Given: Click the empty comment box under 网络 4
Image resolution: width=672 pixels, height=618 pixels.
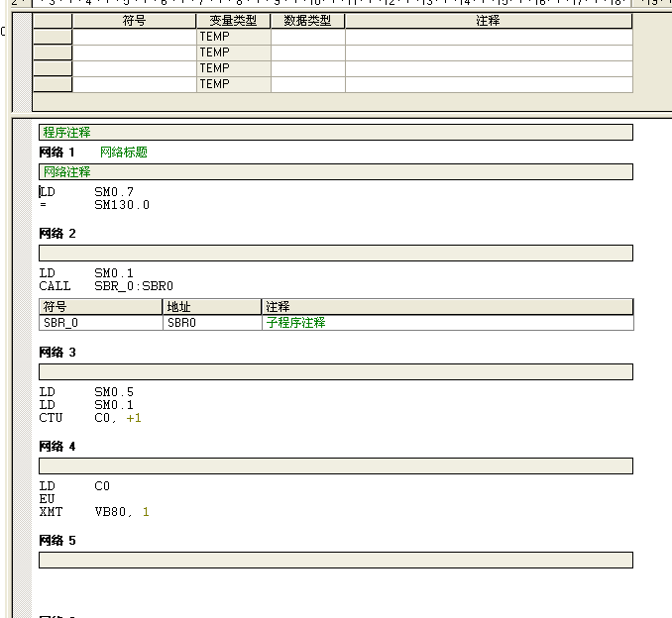Looking at the screenshot, I should pos(336,465).
